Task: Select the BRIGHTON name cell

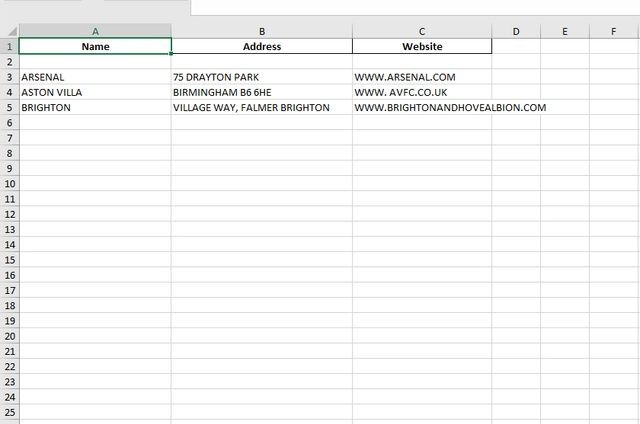Action: (95, 107)
